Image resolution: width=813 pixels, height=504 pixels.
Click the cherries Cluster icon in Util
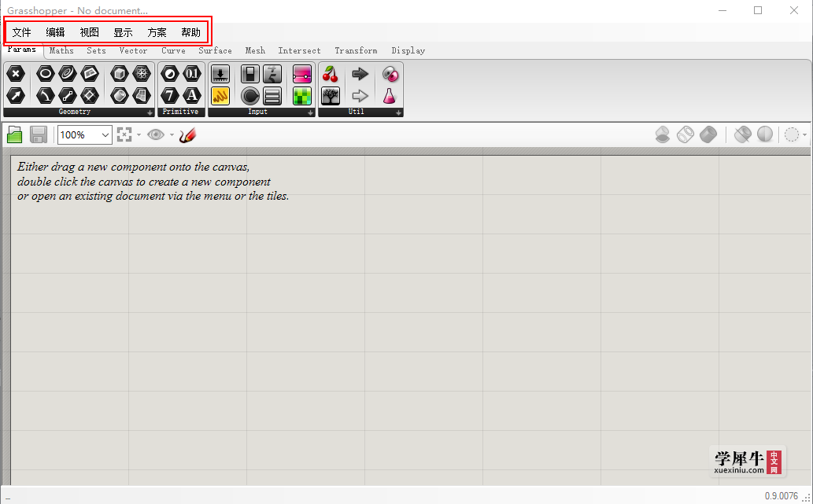(x=331, y=74)
